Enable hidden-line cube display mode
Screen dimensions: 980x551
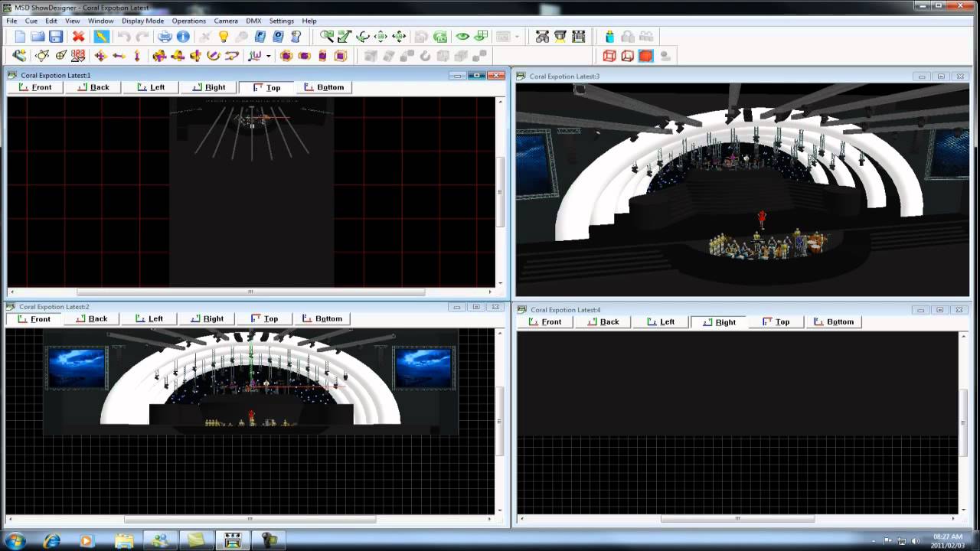click(x=628, y=56)
